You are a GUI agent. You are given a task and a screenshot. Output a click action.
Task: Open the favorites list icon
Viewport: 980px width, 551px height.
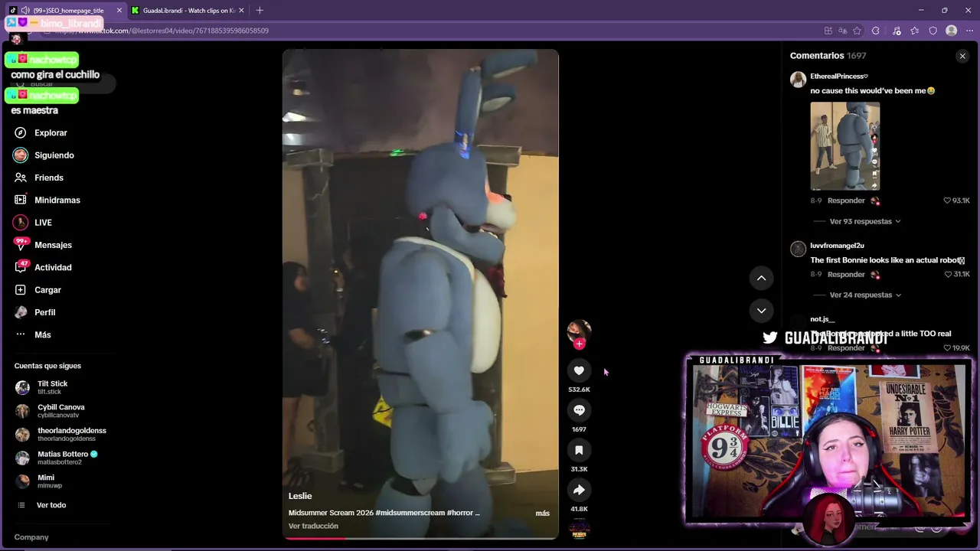[915, 31]
